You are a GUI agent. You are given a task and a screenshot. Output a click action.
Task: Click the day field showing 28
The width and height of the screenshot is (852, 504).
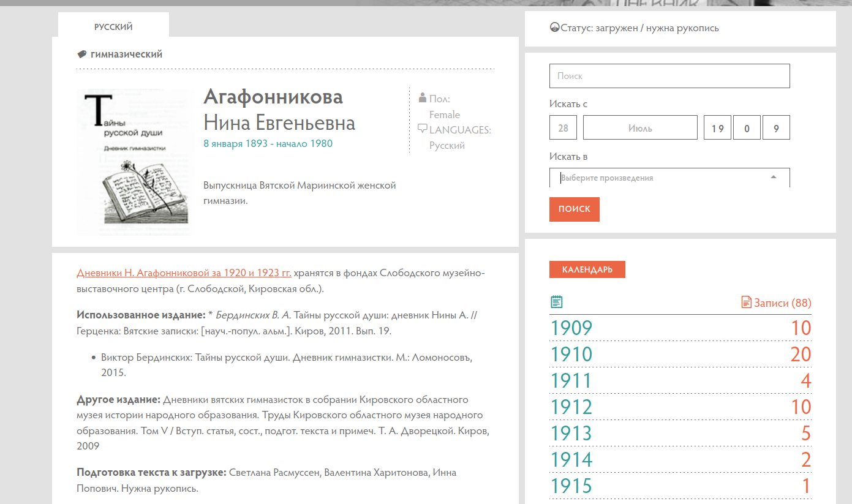point(563,128)
